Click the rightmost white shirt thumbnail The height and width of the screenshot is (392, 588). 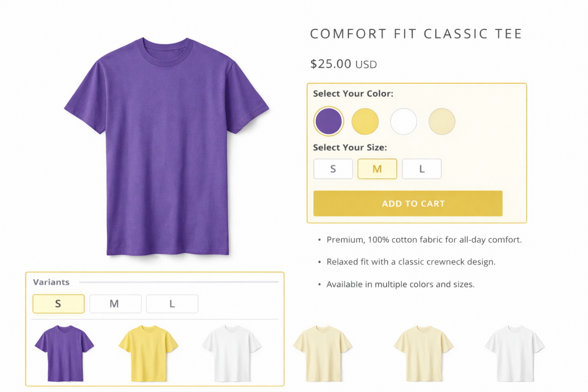point(516,350)
